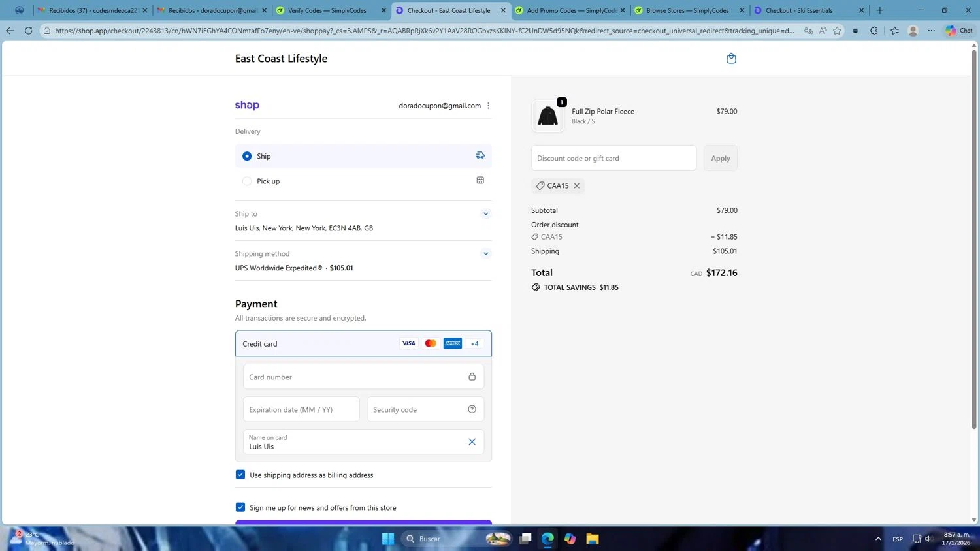Switch to the Recibidos (37) Gmail tab

point(93,10)
